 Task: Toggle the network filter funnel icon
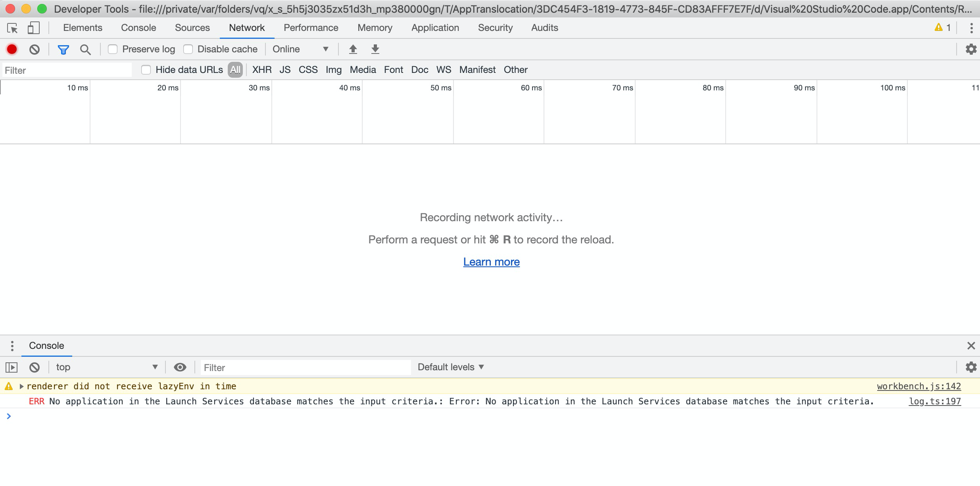pos(63,50)
